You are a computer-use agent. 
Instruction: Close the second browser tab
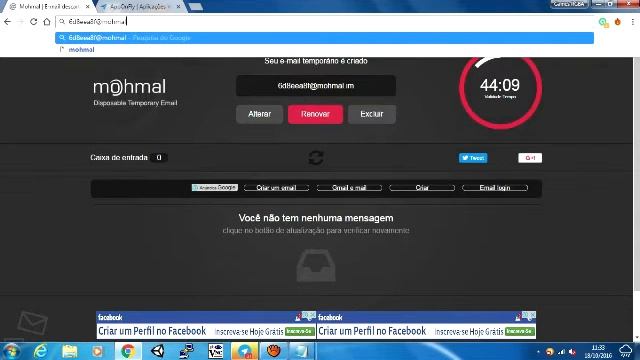[x=178, y=7]
